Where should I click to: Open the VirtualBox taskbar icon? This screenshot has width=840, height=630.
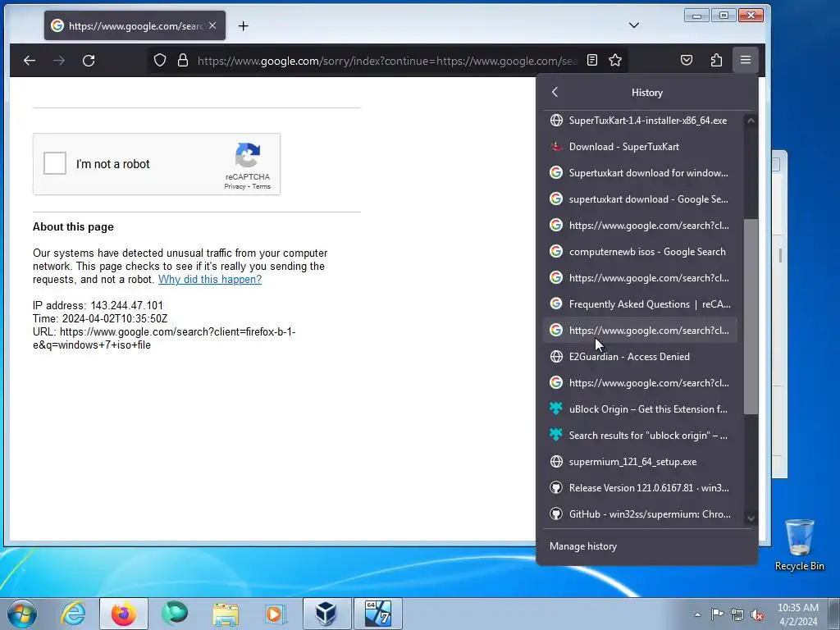point(326,614)
